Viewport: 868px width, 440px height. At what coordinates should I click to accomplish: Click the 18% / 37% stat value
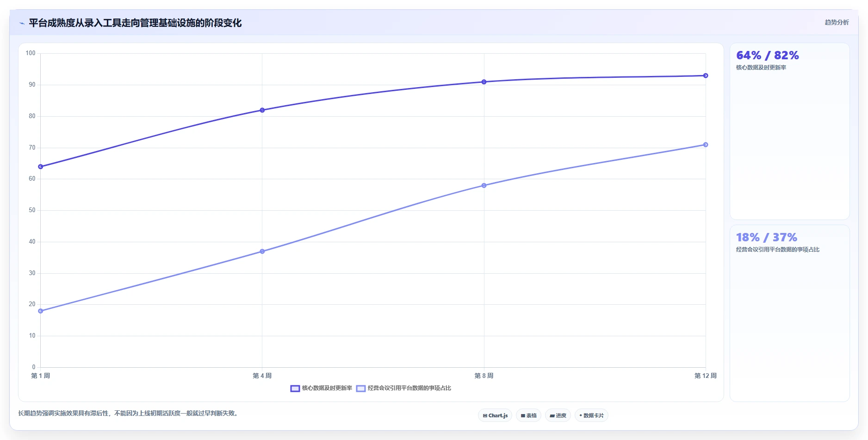coord(767,238)
